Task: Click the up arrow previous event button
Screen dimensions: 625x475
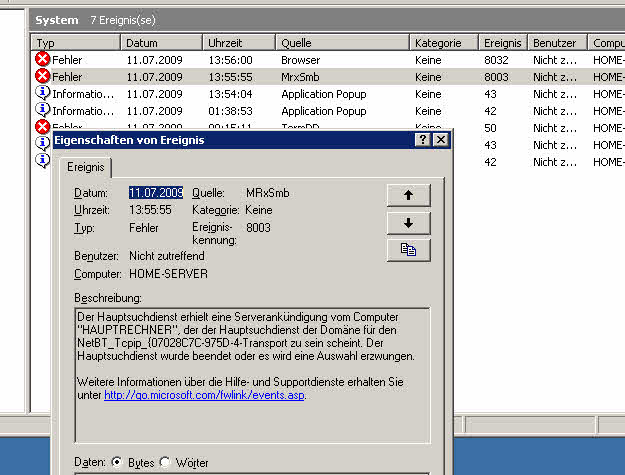Action: tap(408, 195)
